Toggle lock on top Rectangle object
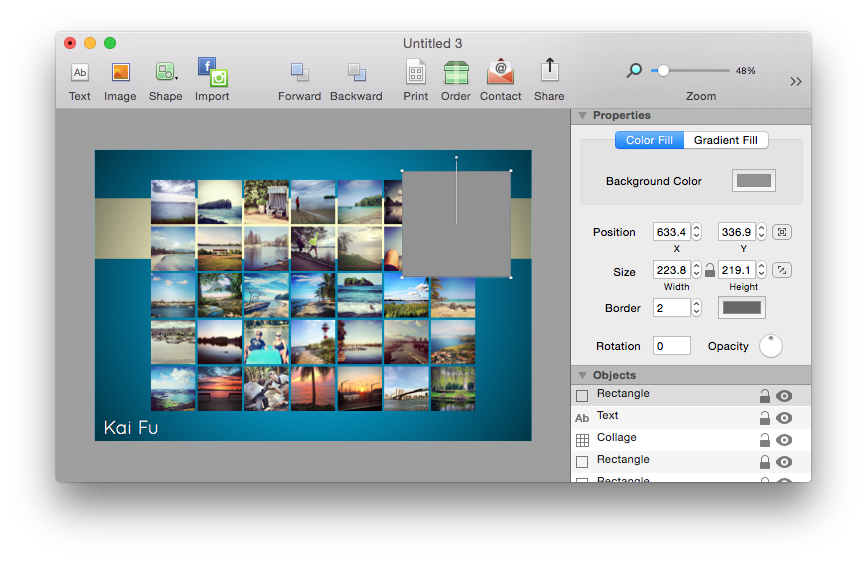Viewport: 867px width, 562px height. click(765, 396)
